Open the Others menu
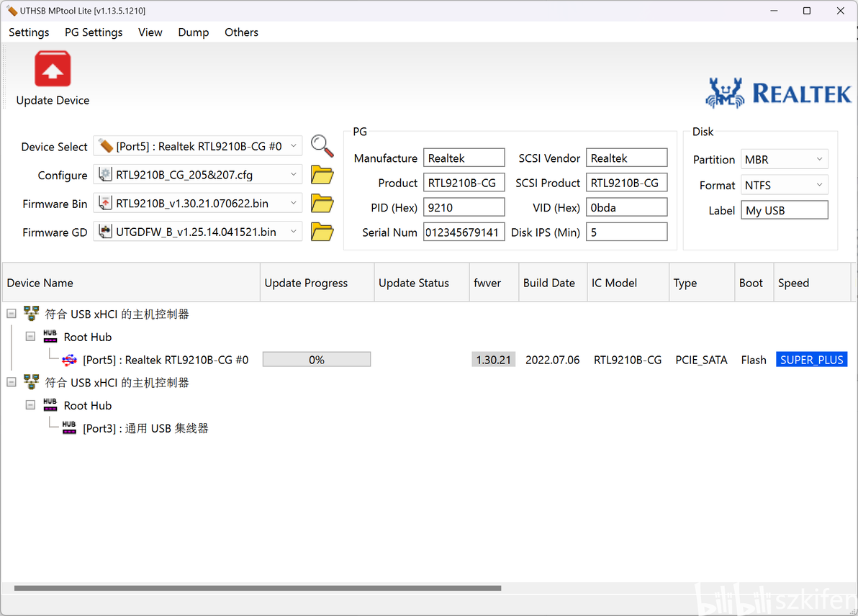 (241, 32)
